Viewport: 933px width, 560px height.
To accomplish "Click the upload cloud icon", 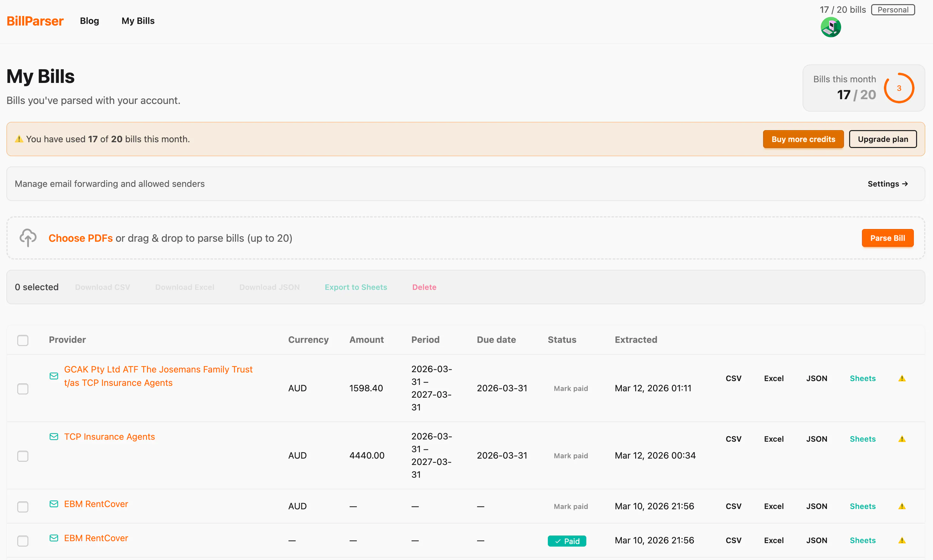I will click(28, 238).
